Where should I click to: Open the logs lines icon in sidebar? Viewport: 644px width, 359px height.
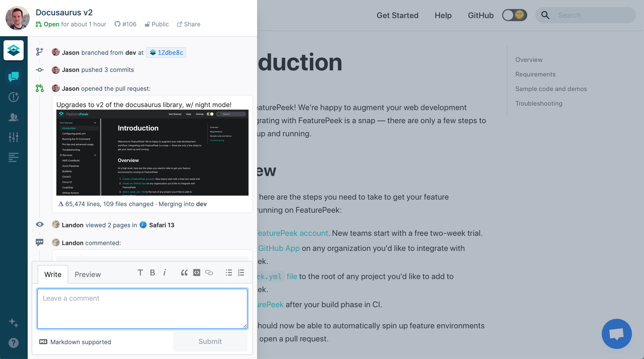(x=14, y=157)
